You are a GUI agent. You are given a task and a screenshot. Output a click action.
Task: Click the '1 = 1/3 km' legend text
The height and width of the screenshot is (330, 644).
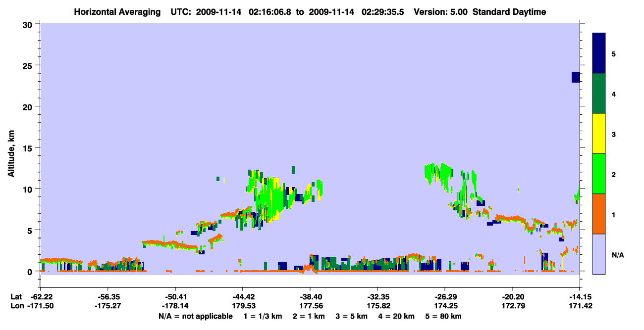pyautogui.click(x=262, y=316)
